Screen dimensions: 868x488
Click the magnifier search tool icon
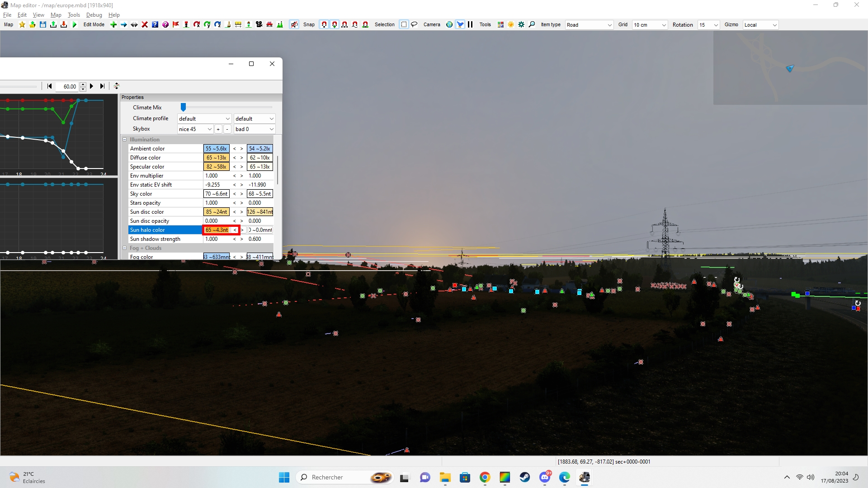pyautogui.click(x=532, y=25)
